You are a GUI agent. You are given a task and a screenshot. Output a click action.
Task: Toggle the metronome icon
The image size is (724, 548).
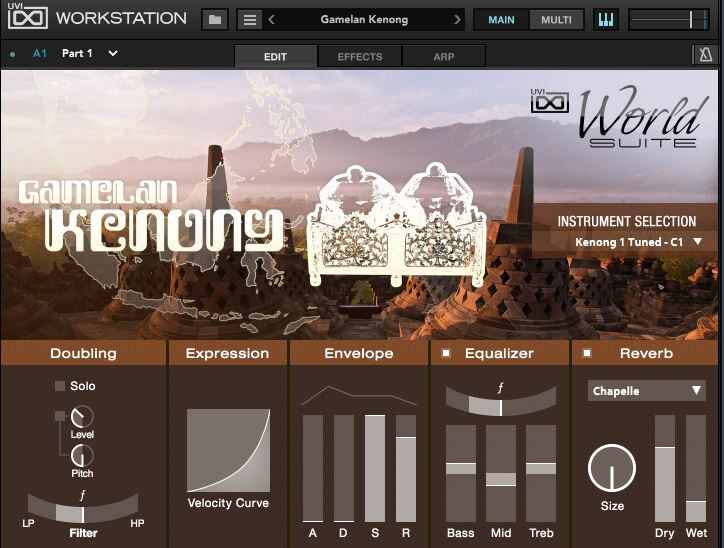[705, 55]
